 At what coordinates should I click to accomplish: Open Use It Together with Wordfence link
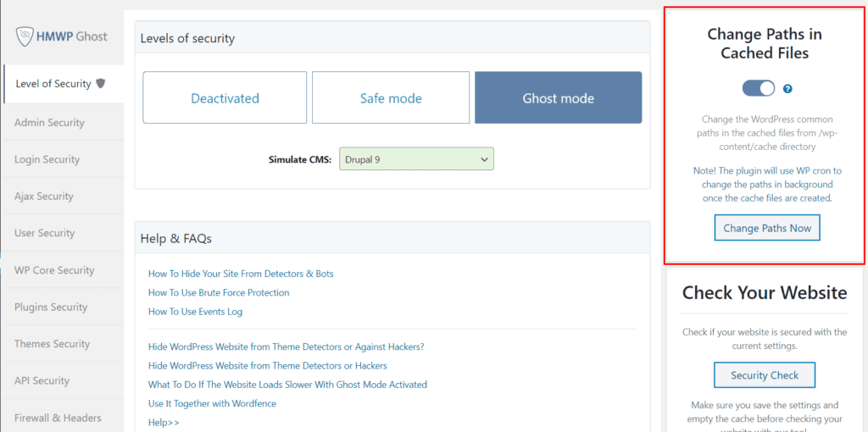pyautogui.click(x=212, y=403)
